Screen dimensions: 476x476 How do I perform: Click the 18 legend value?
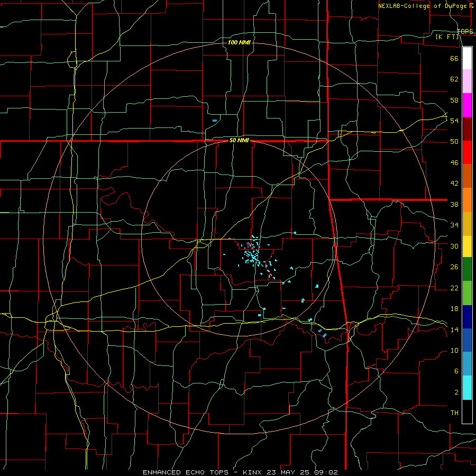pyautogui.click(x=454, y=309)
